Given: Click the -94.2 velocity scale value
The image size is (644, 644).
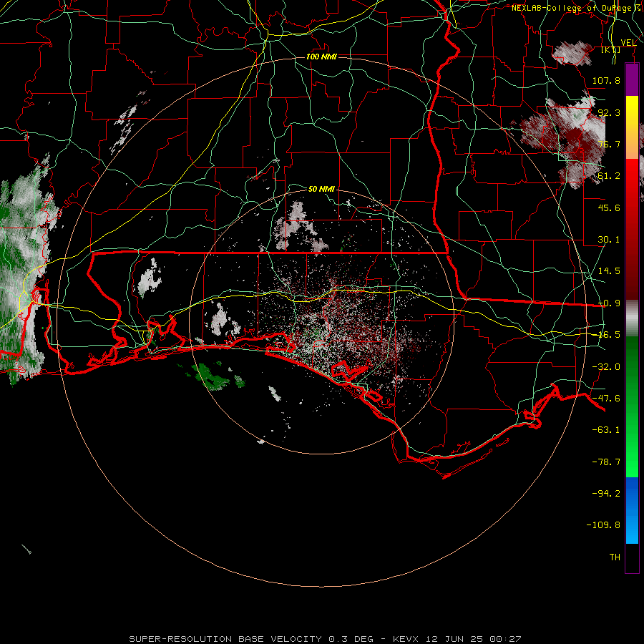Looking at the screenshot, I should 606,493.
